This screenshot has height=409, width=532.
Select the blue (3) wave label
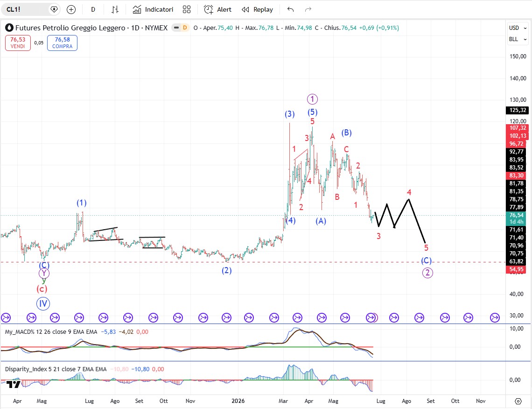(289, 114)
